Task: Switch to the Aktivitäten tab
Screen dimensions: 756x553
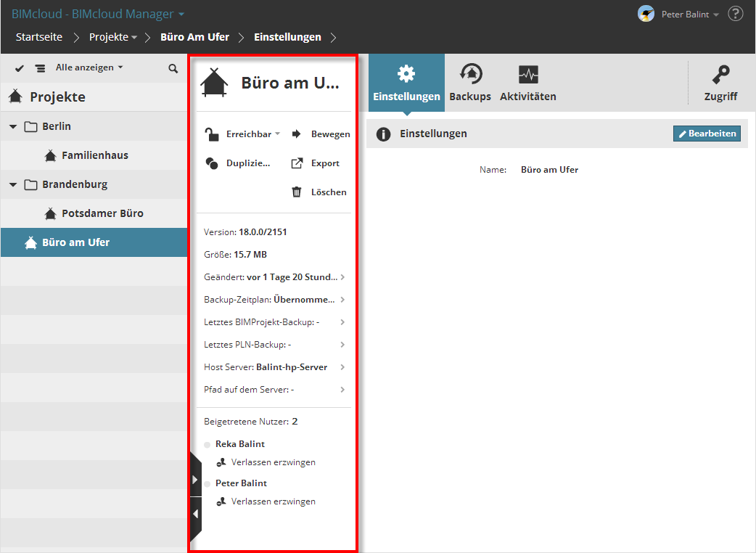Action: [x=528, y=83]
